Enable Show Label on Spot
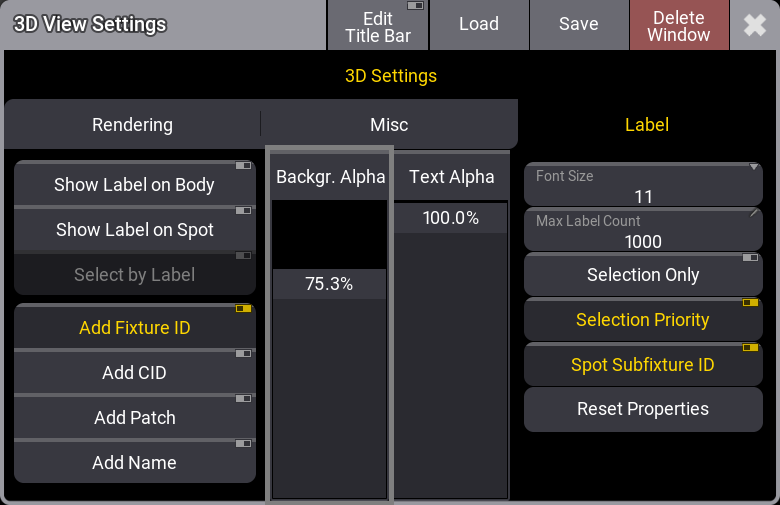780x505 pixels. point(135,230)
